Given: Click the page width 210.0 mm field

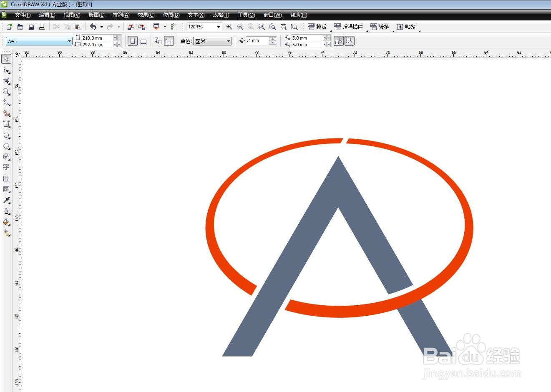Looking at the screenshot, I should tap(97, 38).
